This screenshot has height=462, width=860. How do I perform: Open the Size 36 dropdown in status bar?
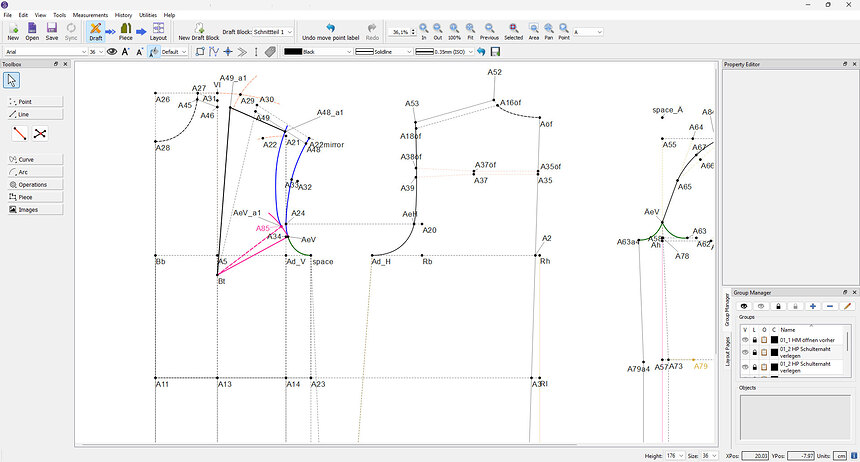[710, 456]
